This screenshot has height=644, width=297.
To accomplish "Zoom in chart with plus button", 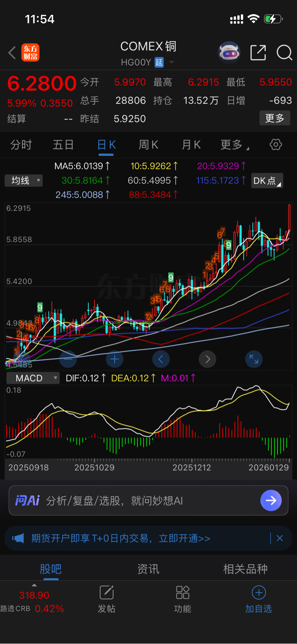I will pyautogui.click(x=114, y=359).
